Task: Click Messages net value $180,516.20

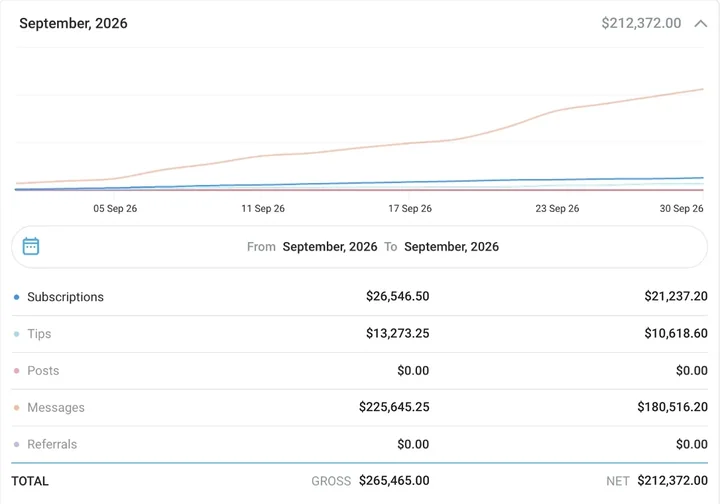Action: [672, 407]
